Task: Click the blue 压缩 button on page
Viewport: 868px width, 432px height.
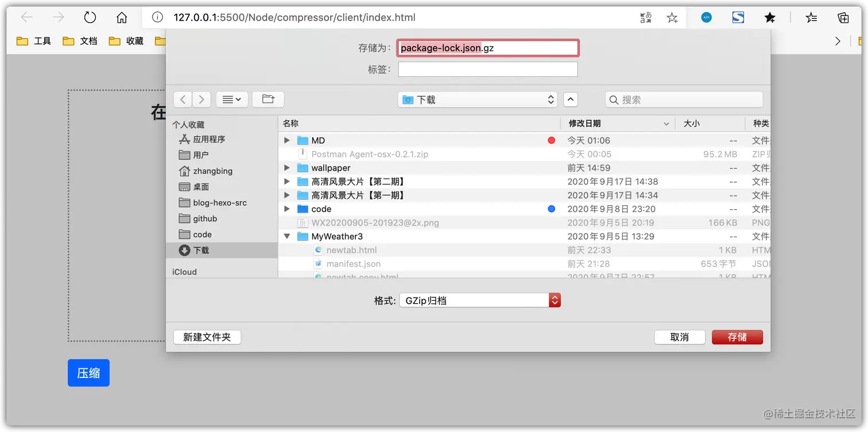Action: (88, 373)
